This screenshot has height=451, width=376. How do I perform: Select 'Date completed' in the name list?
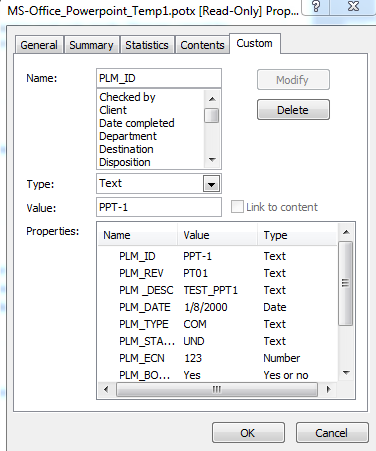pos(137,123)
